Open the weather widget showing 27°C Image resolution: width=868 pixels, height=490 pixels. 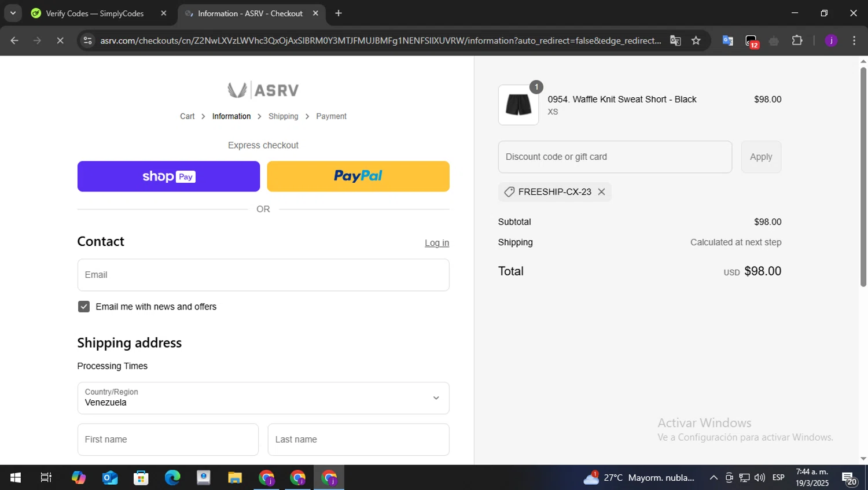639,478
